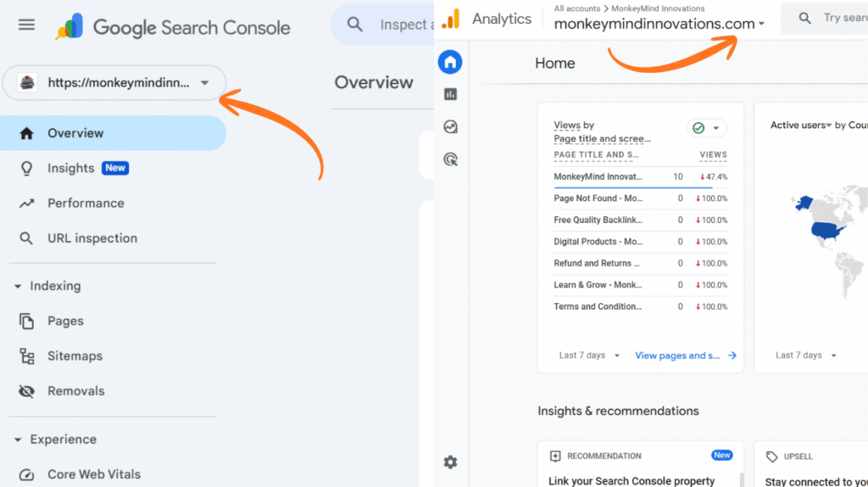This screenshot has height=487, width=868.
Task: Open the Analytics Advertising icon
Action: point(450,159)
